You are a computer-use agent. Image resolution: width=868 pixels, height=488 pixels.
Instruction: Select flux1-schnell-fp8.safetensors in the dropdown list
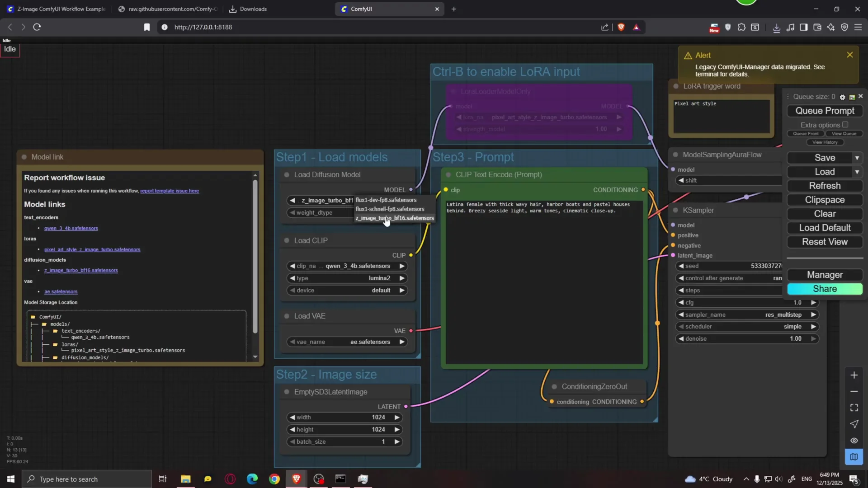click(x=390, y=209)
